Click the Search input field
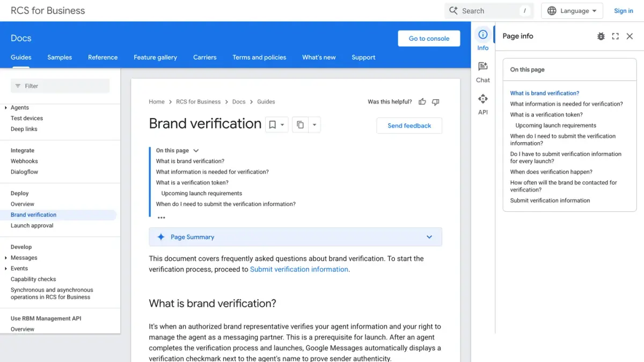Image resolution: width=644 pixels, height=362 pixels. click(x=489, y=11)
